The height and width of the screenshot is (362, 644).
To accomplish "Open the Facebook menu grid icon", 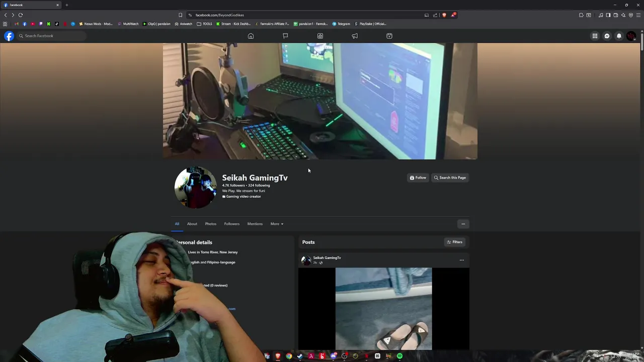I will pyautogui.click(x=595, y=36).
